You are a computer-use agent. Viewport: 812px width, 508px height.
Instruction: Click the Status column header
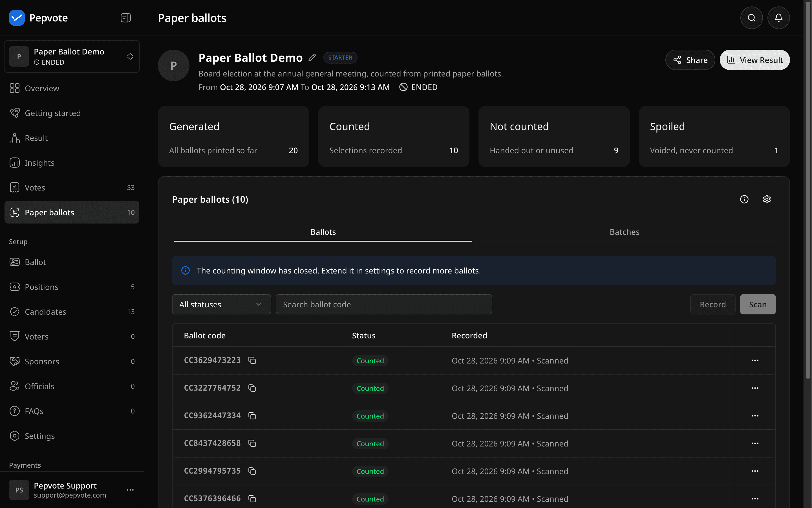click(x=363, y=335)
